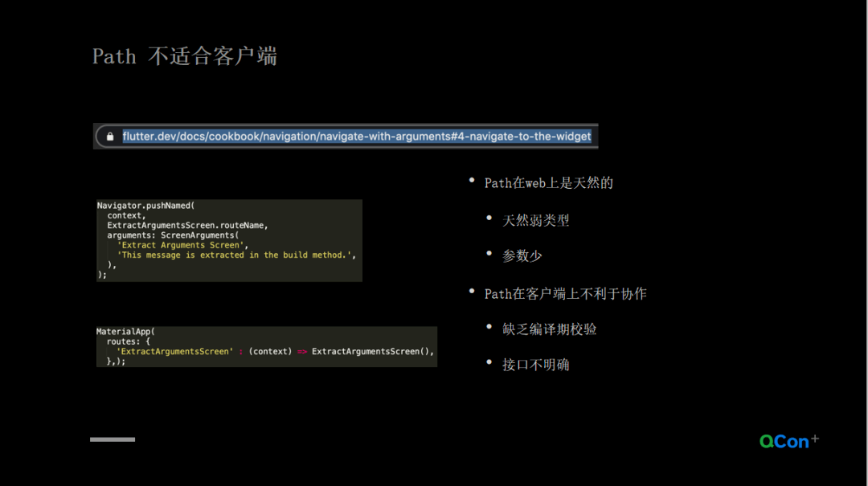This screenshot has width=868, height=486.
Task: Click the slide title "Path 不适合客户端"
Action: coord(184,56)
